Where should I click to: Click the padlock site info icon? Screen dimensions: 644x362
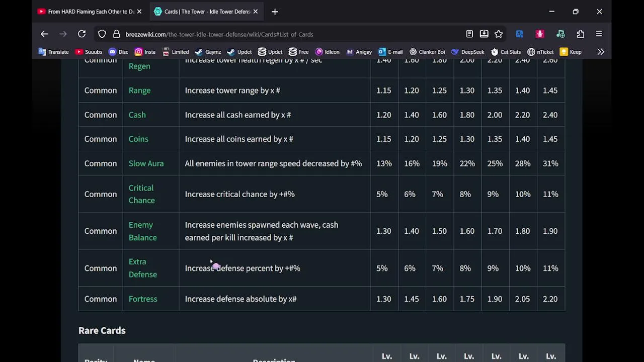click(116, 34)
